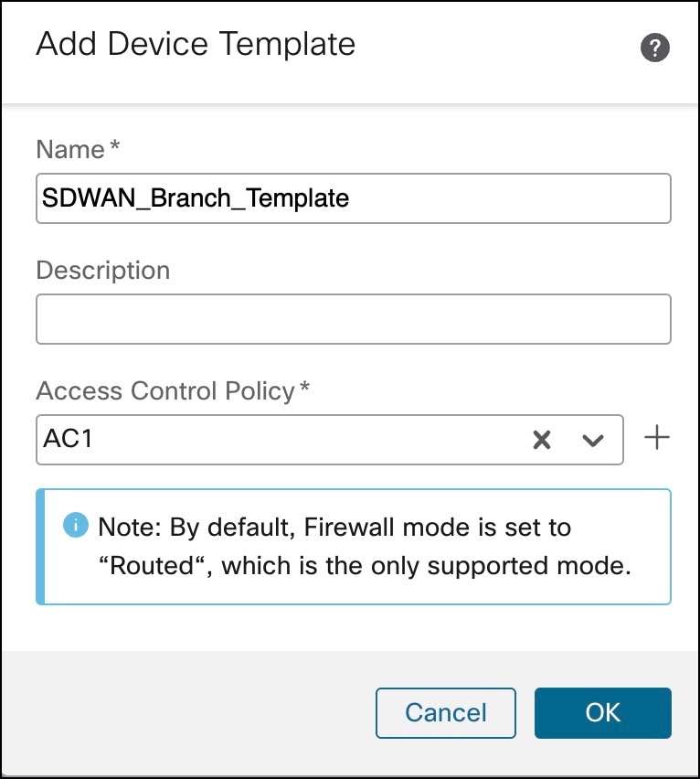
Task: Click the info icon in the Firewall mode note
Action: [75, 525]
